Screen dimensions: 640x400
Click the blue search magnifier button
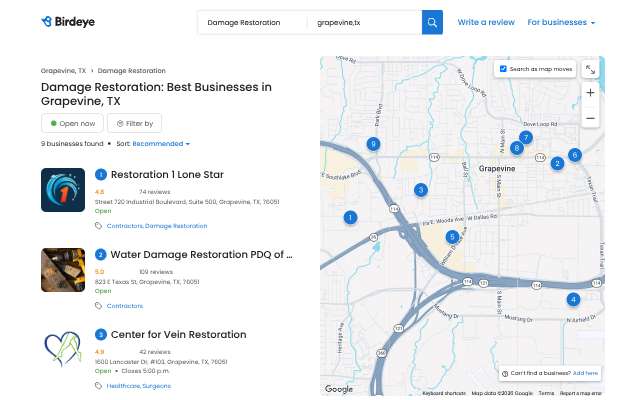click(432, 22)
